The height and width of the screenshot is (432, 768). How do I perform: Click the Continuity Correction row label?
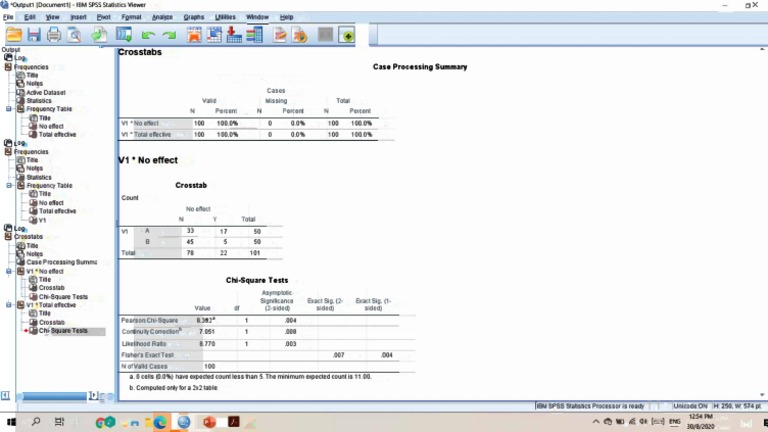pyautogui.click(x=151, y=332)
